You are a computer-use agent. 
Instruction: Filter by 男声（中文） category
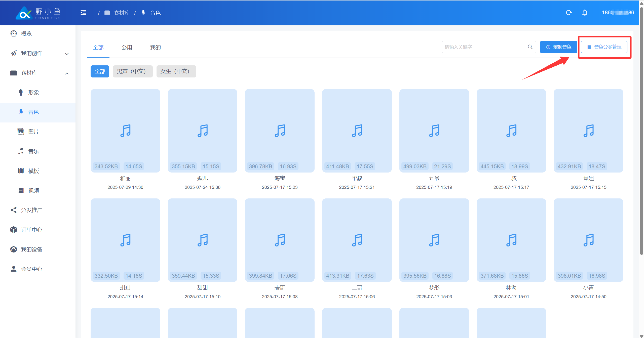coord(132,71)
